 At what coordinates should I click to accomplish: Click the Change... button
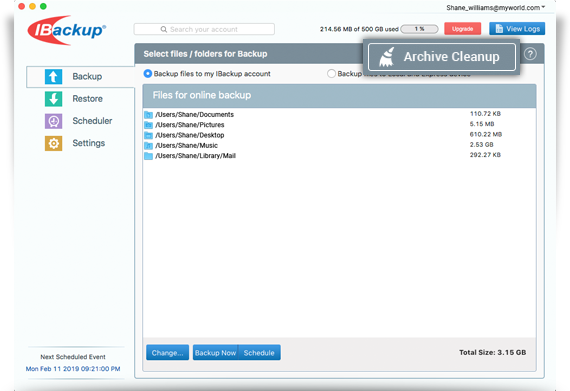[168, 352]
